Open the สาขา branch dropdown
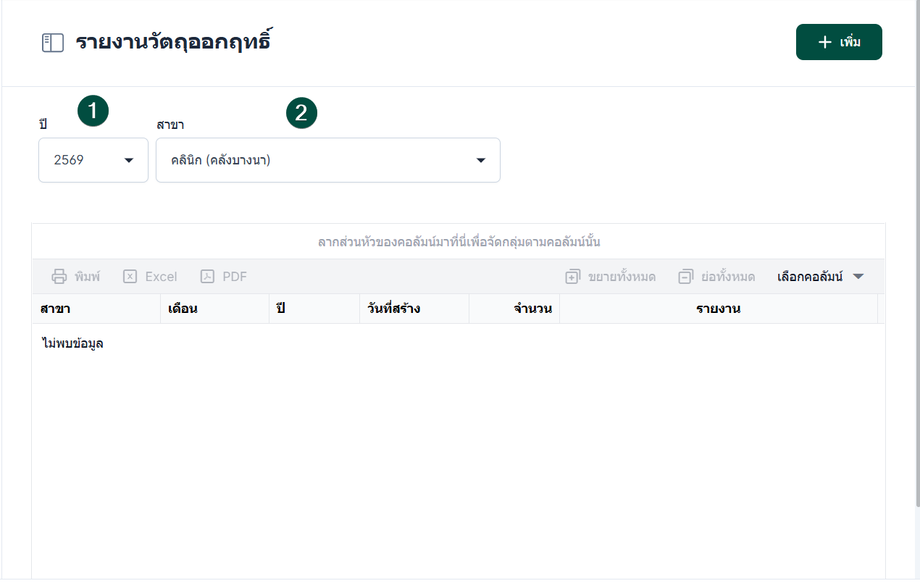920x586 pixels. 328,160
